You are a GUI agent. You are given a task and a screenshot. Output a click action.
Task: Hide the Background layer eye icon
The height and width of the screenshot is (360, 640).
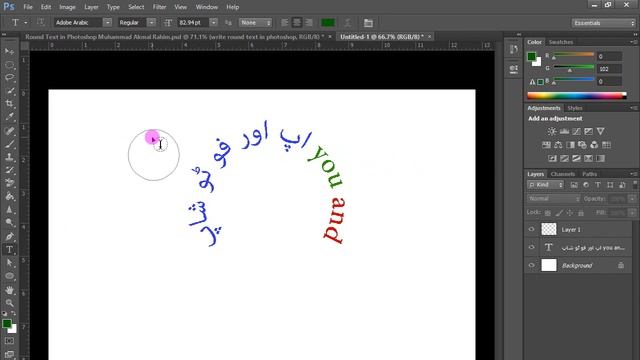pyautogui.click(x=531, y=265)
